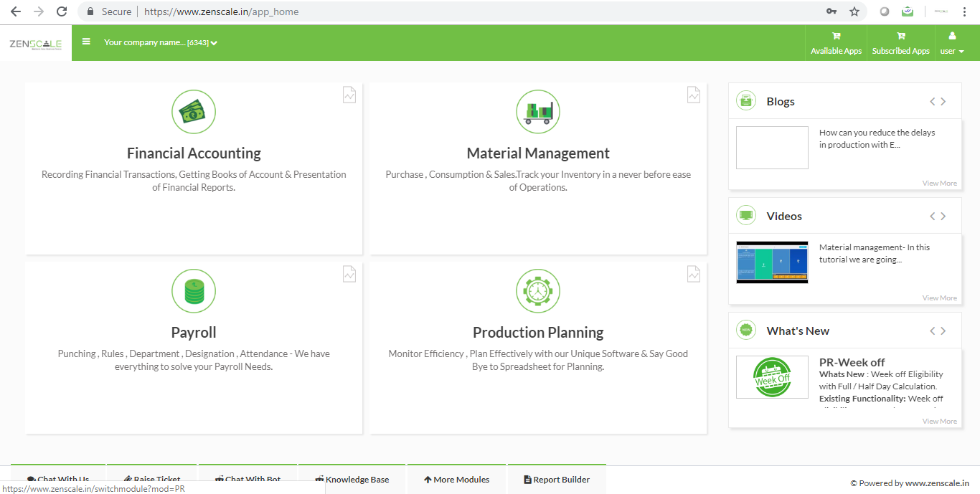This screenshot has height=494, width=980.
Task: Go to previous What's New entry
Action: [933, 331]
